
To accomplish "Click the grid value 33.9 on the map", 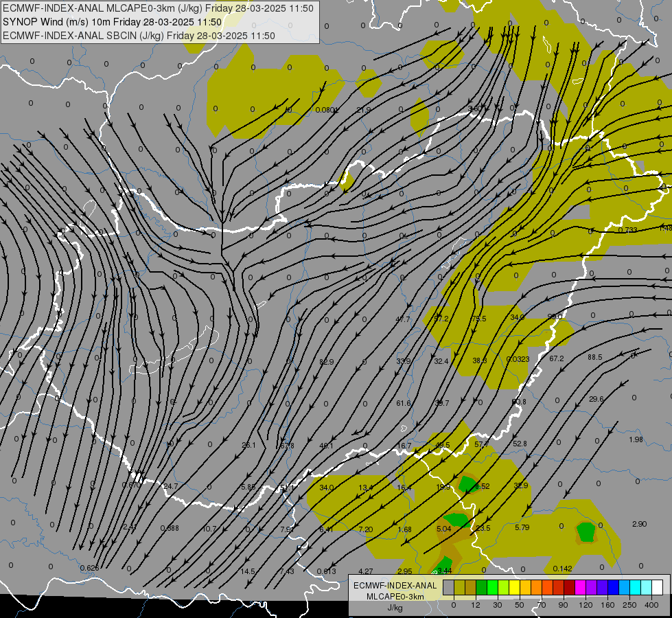I will click(x=404, y=361).
